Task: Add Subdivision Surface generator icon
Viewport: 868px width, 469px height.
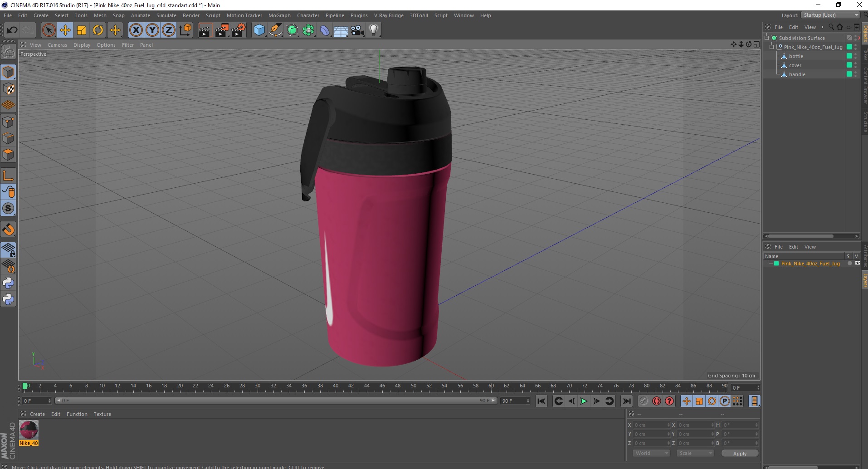Action: coord(293,30)
